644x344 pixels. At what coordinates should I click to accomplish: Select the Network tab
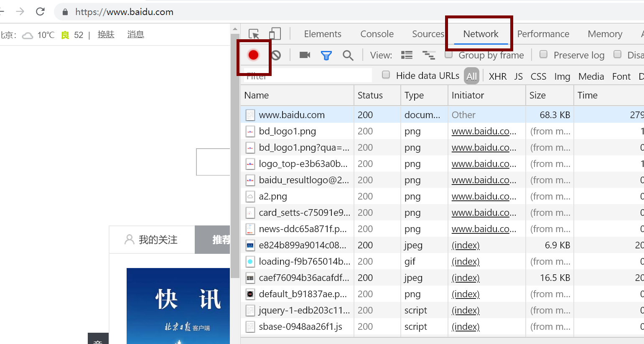pyautogui.click(x=481, y=34)
